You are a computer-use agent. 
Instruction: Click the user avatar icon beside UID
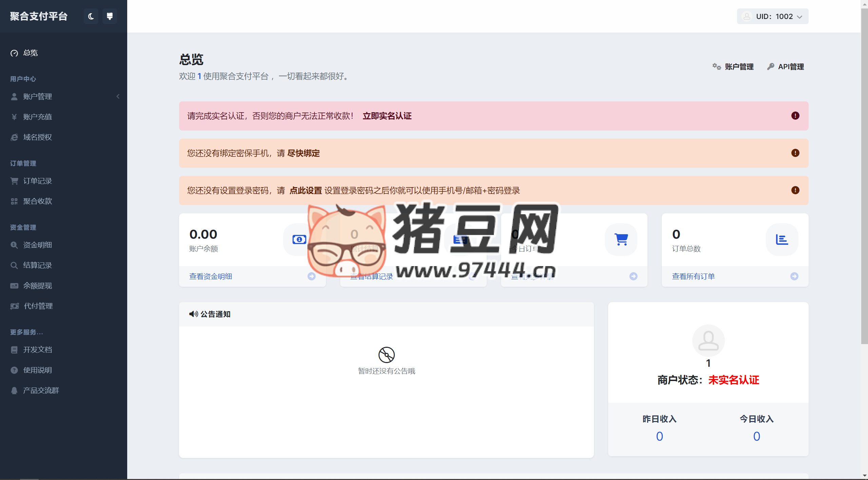(747, 16)
